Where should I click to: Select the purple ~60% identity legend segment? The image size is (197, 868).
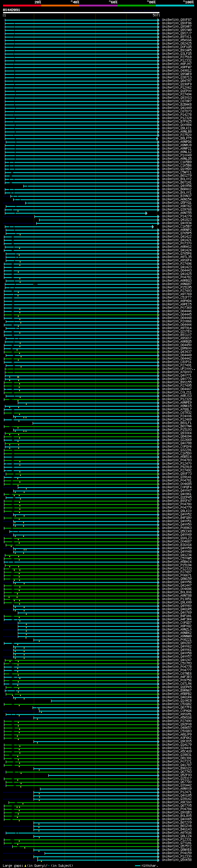98,6
